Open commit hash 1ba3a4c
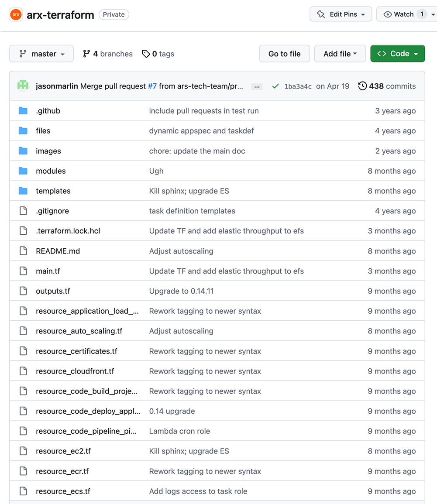The width and height of the screenshot is (437, 504). pos(298,86)
